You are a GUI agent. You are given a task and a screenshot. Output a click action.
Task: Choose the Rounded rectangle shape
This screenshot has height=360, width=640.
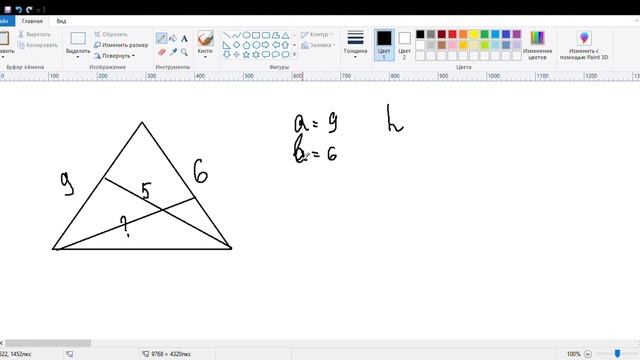click(x=266, y=36)
